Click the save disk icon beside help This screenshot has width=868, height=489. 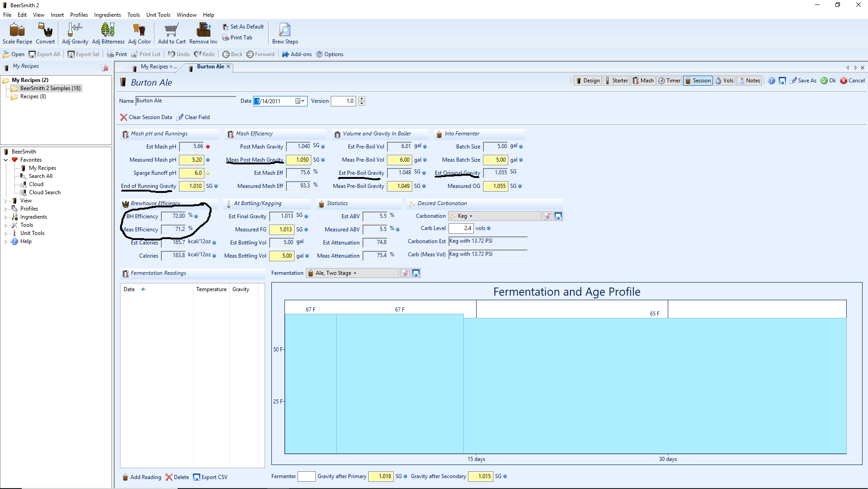pos(782,81)
